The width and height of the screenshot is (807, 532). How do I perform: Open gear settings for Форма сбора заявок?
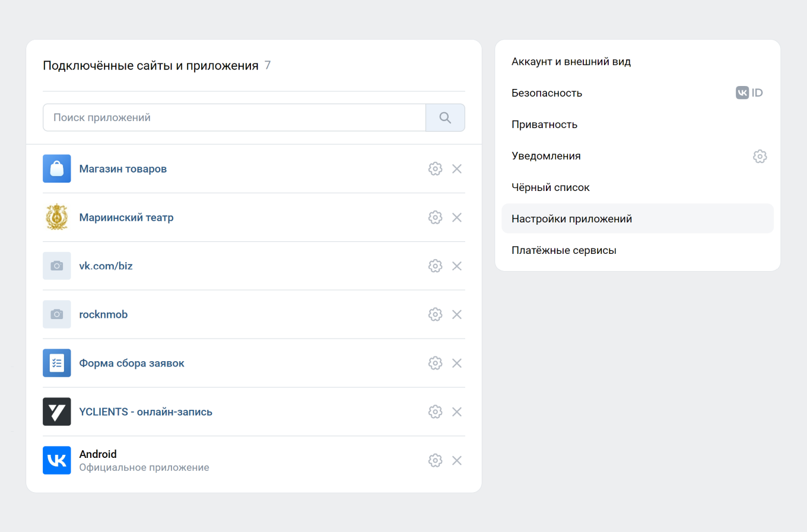pos(435,364)
